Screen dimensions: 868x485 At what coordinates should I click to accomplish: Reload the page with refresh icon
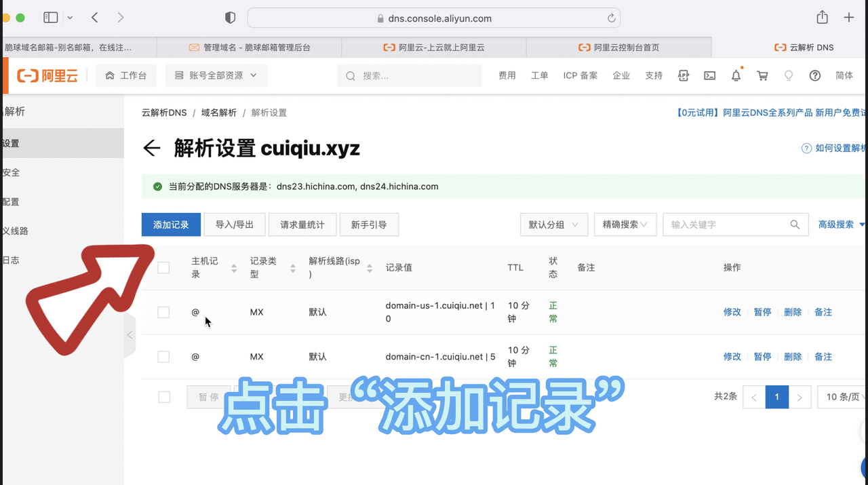click(611, 18)
